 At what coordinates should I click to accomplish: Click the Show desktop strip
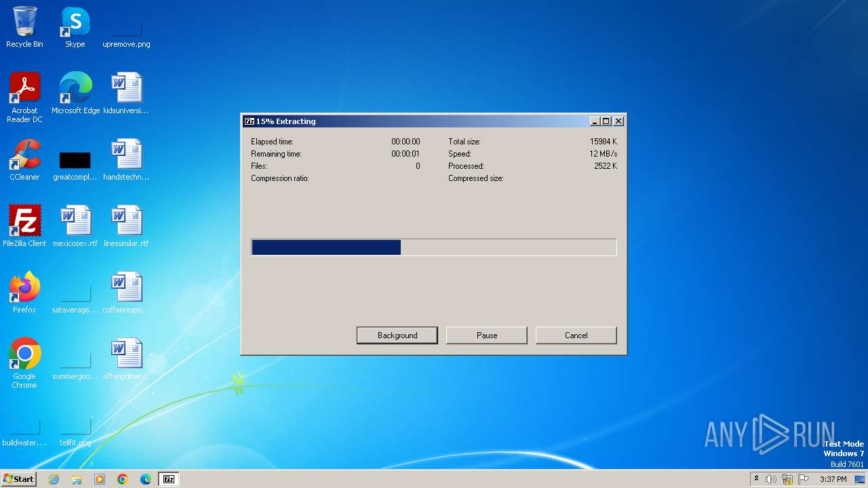point(860,479)
